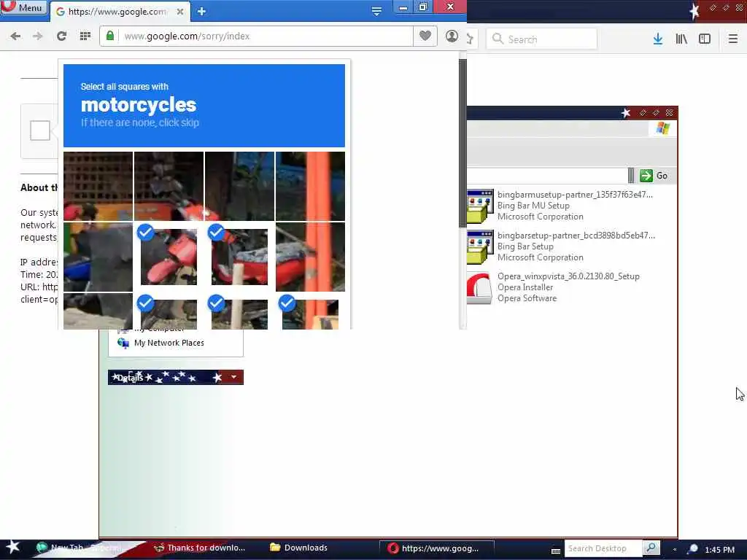Open the Opera Menu button
747x560 pixels.
24,7
